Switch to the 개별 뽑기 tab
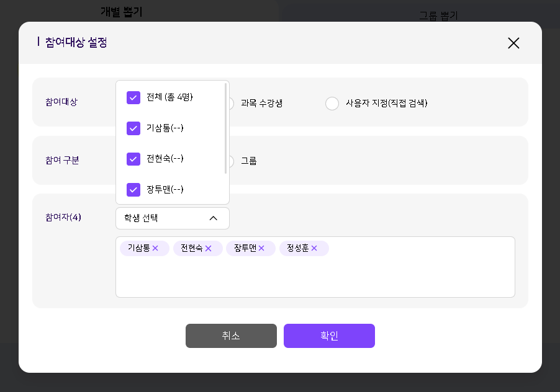 [122, 12]
